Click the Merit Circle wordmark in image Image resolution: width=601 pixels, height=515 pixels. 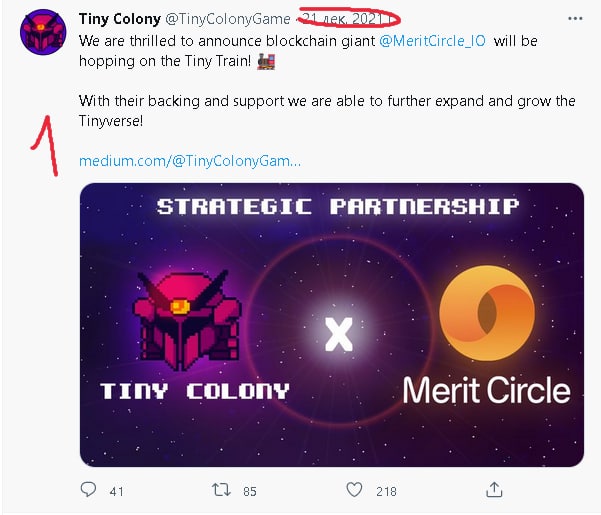[486, 390]
